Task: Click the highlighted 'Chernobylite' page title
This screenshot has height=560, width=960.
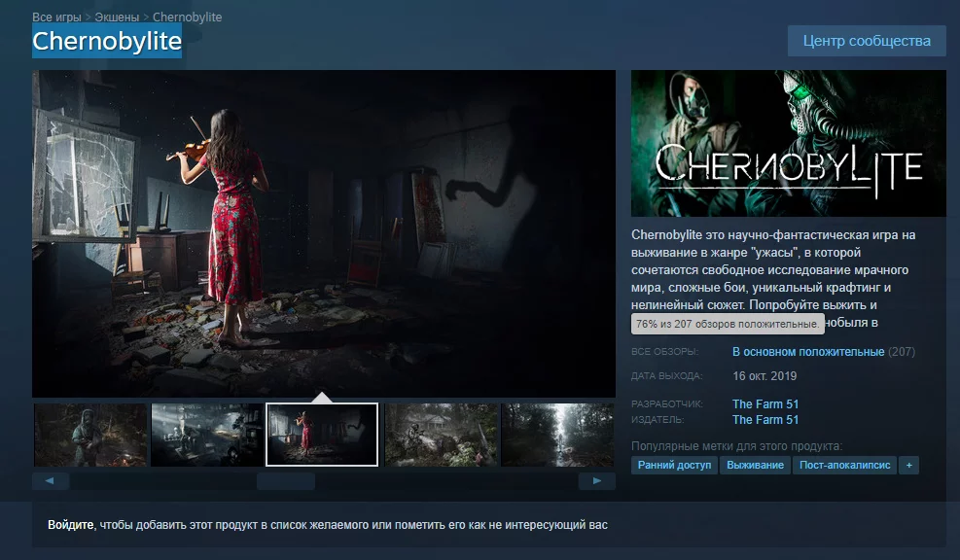Action: coord(107,42)
